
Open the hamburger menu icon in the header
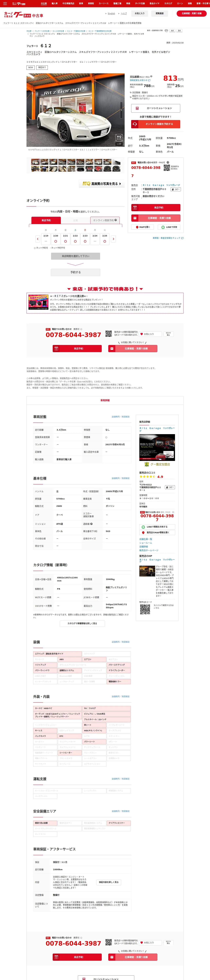[5, 3]
